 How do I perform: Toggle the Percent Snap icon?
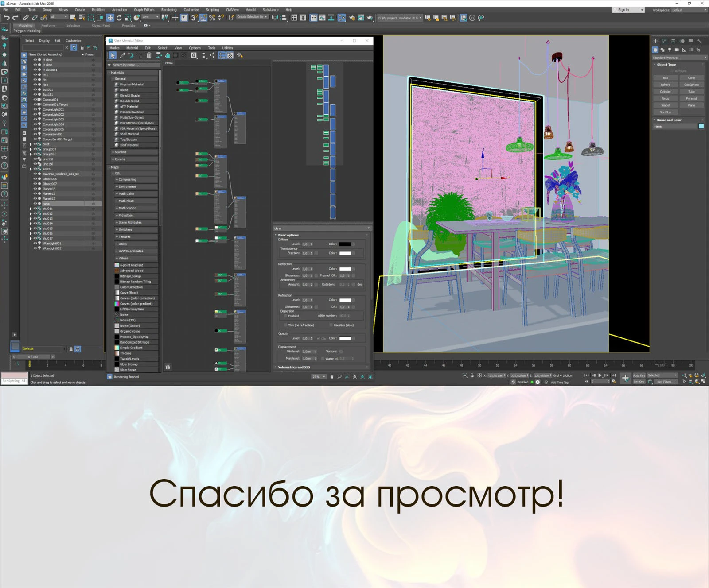click(212, 18)
